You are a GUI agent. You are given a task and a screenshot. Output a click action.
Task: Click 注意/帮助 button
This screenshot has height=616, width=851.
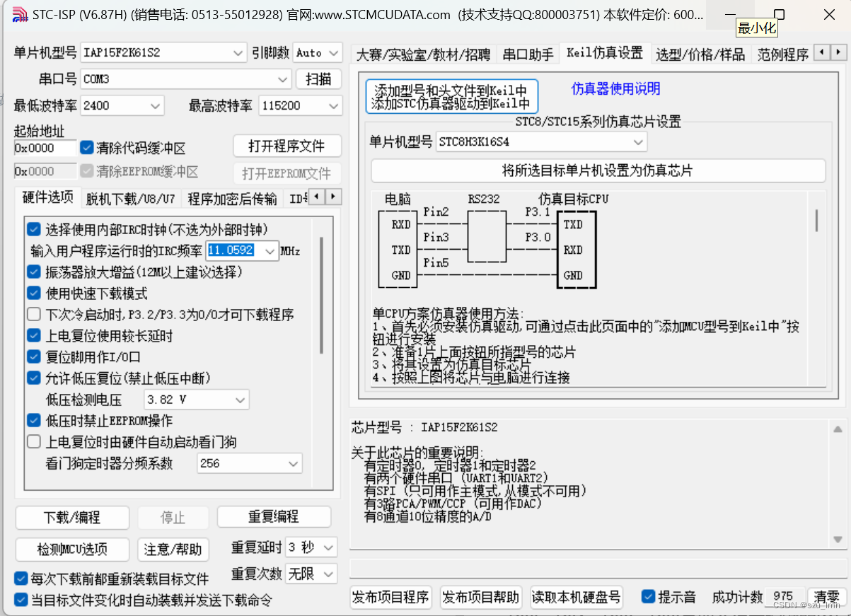[x=173, y=550]
